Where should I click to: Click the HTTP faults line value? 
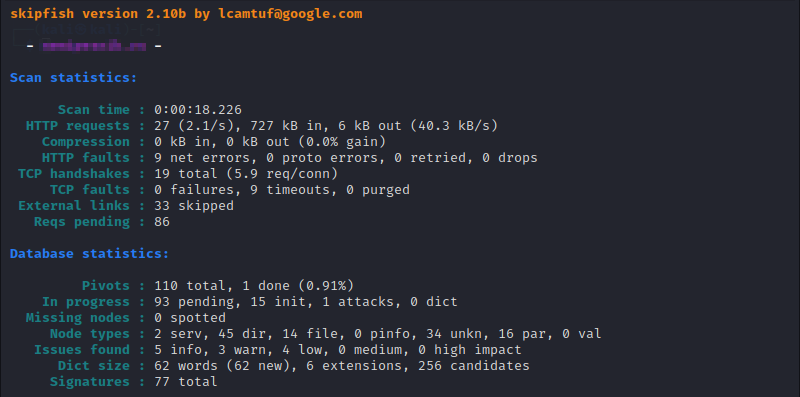(x=346, y=158)
